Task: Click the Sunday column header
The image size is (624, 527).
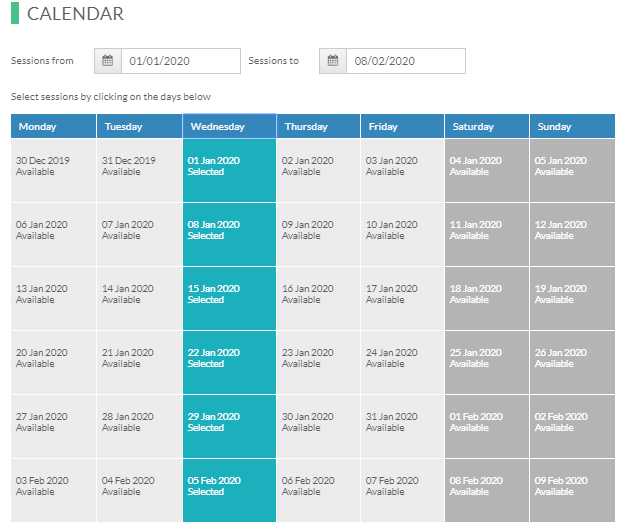Action: [x=572, y=126]
